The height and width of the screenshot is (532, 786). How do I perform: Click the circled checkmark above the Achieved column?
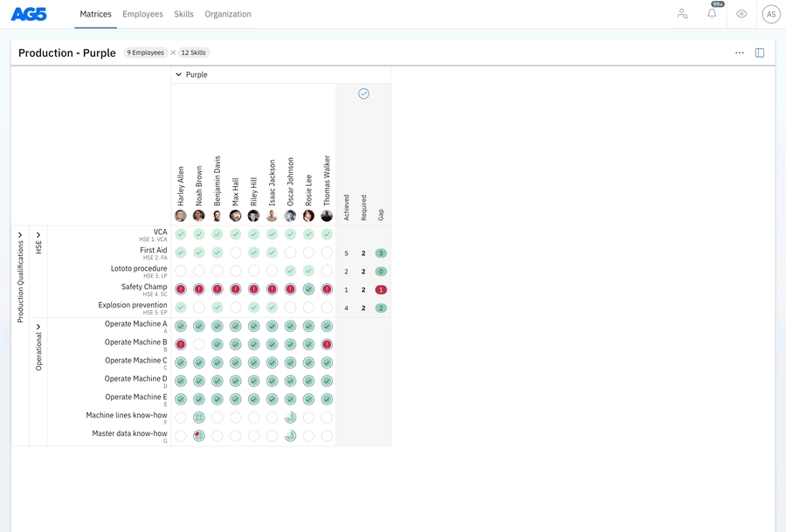tap(363, 93)
